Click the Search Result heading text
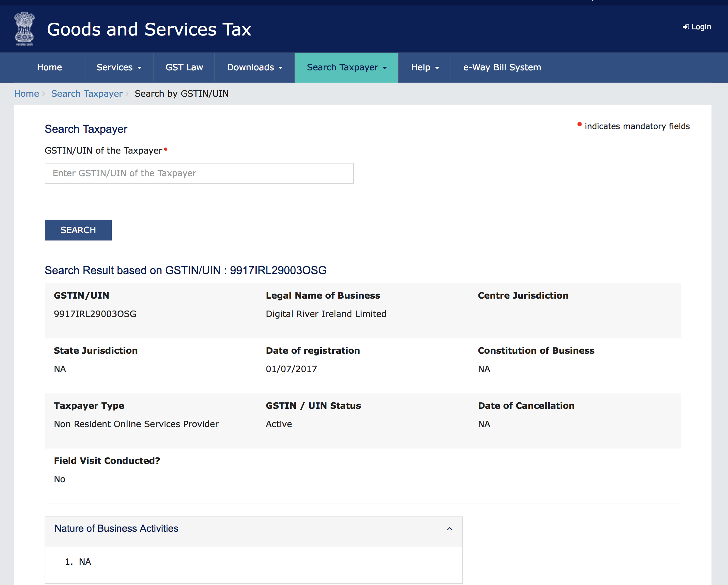This screenshot has height=585, width=728. [186, 270]
